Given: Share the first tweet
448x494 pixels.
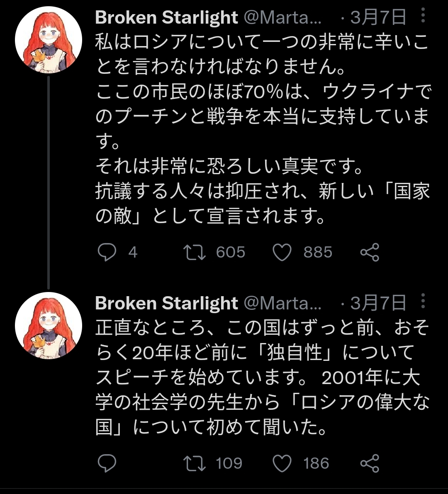Looking at the screenshot, I should (370, 252).
